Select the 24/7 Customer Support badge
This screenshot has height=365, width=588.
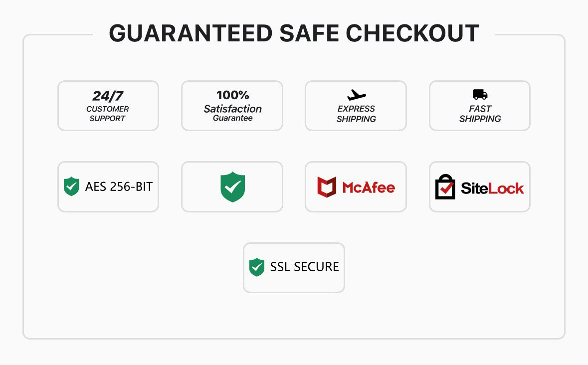[108, 106]
